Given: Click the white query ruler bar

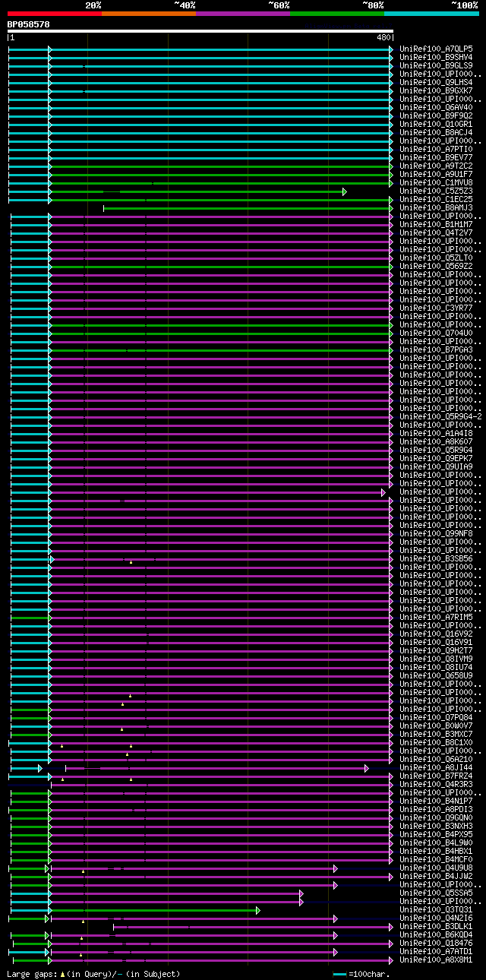Looking at the screenshot, I should click(x=200, y=31).
